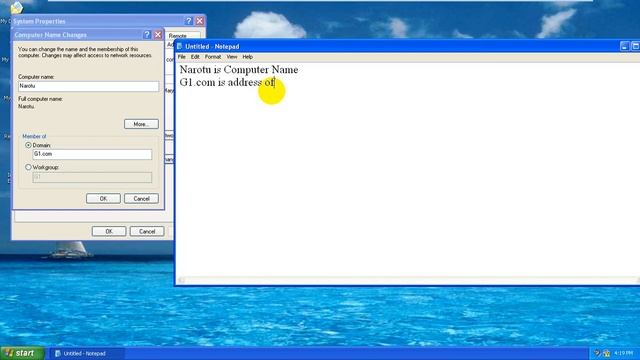Viewport: 640px width, 360px height.
Task: Click the desktop icon at top-left corner
Action: click(16, 7)
